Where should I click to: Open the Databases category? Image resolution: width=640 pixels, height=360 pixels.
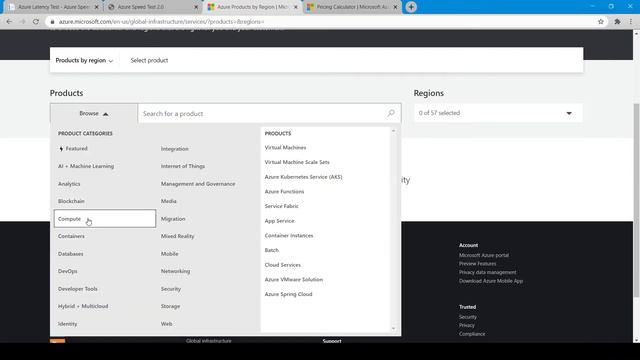pos(71,253)
